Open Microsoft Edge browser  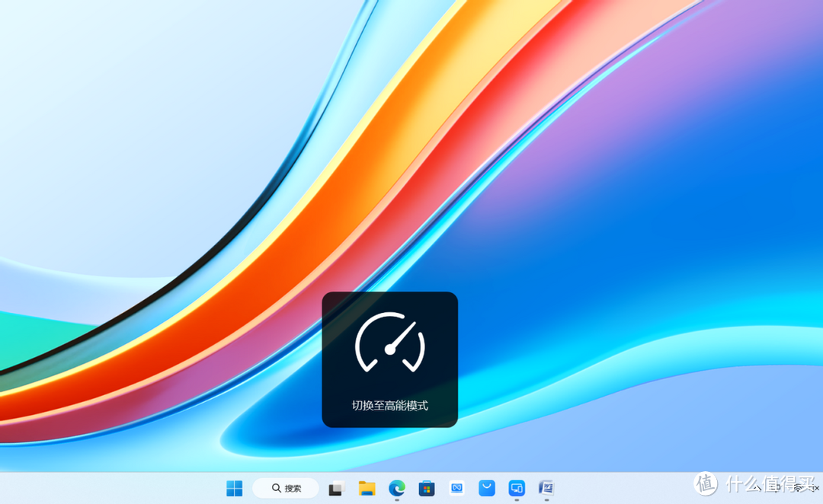coord(397,488)
